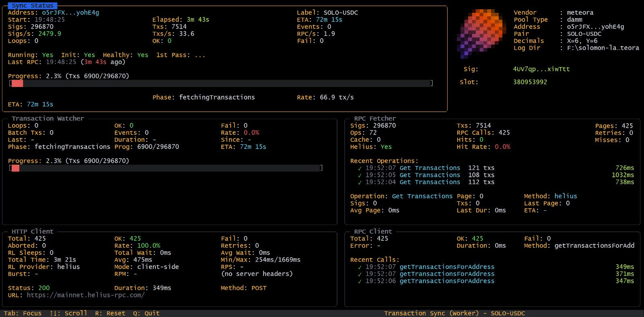The width and height of the screenshot is (644, 317).
Task: Click the Helius: Yes indicator
Action: [371, 147]
